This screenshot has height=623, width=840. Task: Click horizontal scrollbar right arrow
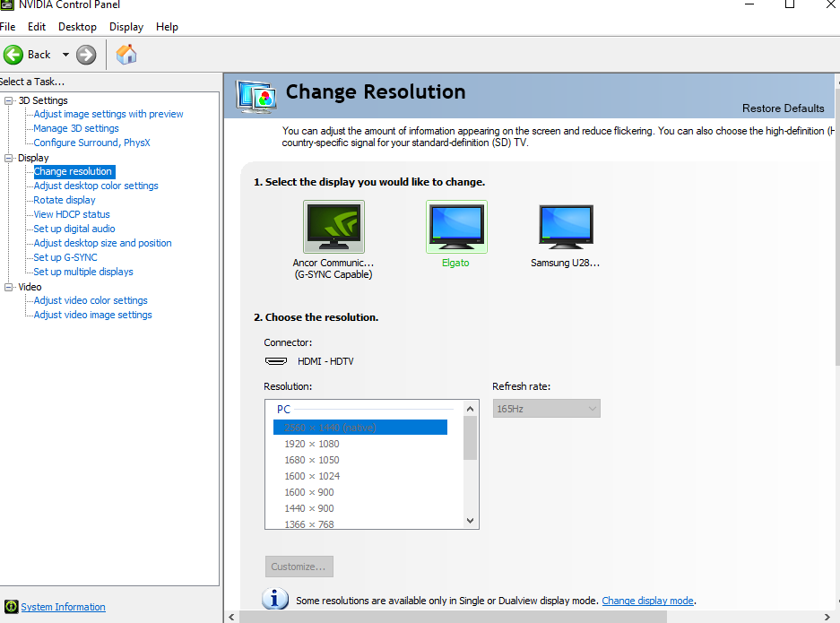(827, 617)
